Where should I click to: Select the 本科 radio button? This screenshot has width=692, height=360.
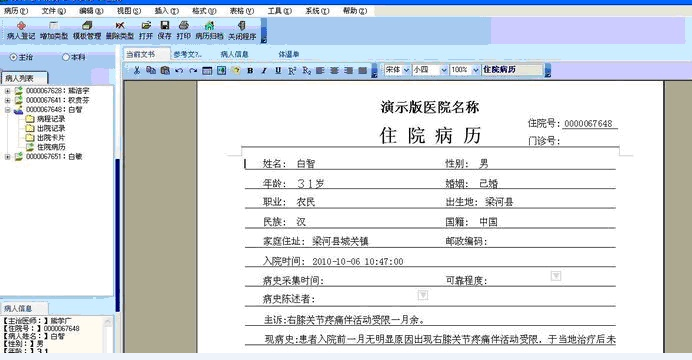pos(73,57)
